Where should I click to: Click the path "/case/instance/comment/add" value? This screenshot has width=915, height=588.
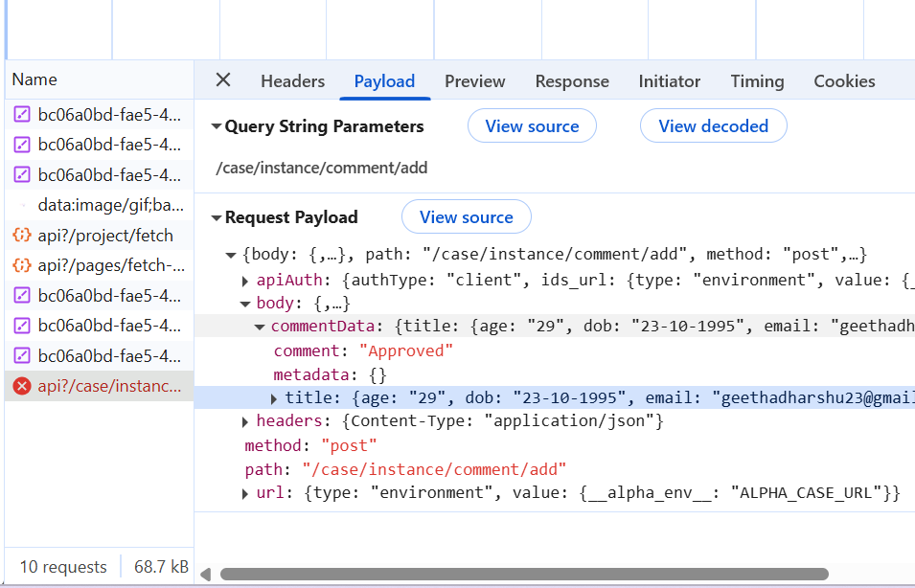pyautogui.click(x=434, y=469)
